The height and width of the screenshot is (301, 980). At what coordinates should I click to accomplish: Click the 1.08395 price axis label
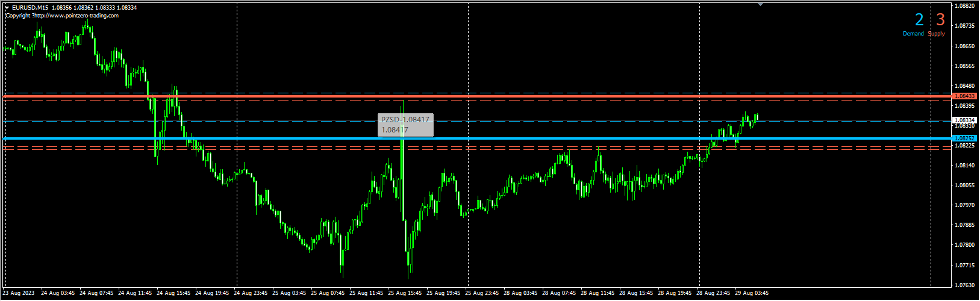click(966, 106)
